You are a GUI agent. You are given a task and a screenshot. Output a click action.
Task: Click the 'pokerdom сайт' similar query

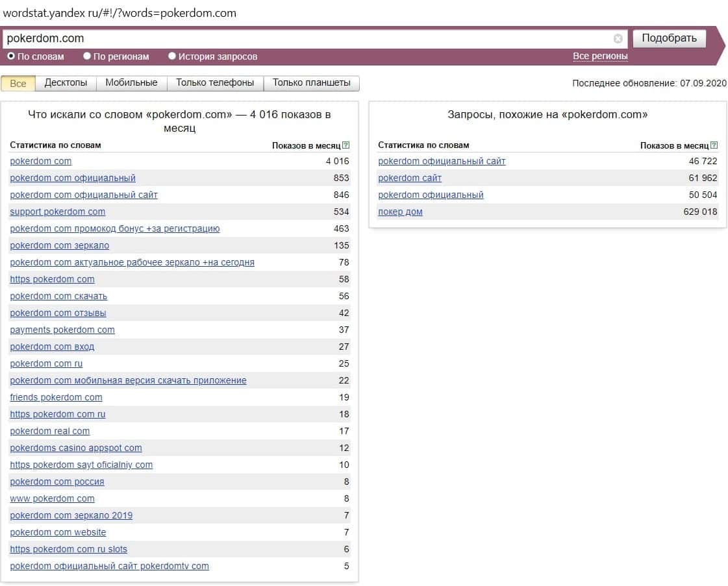[410, 178]
